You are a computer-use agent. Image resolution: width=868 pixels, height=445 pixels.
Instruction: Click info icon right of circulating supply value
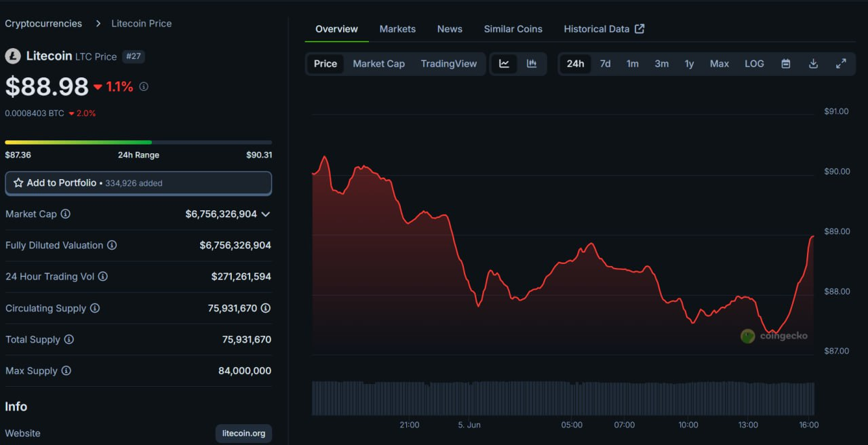coord(266,308)
